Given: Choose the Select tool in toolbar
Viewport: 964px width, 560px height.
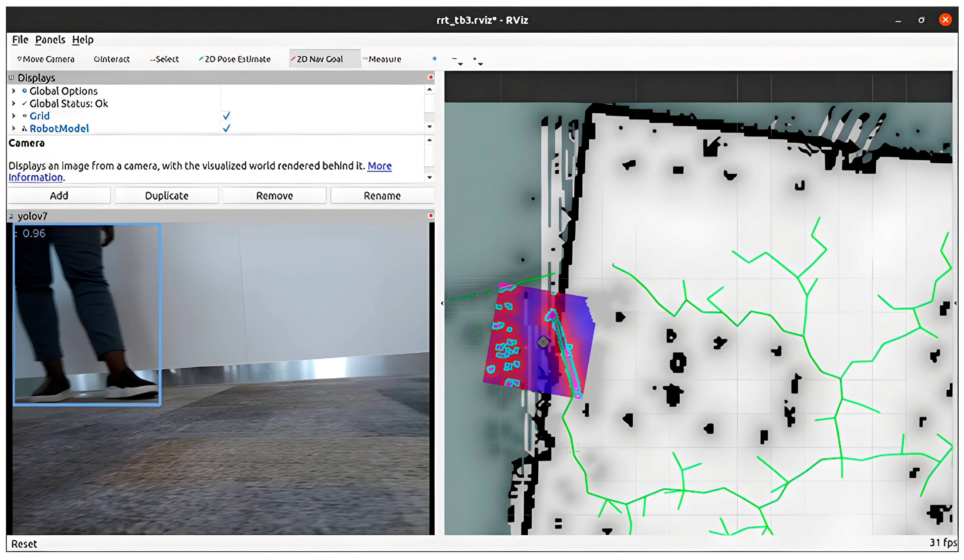Looking at the screenshot, I should click(x=164, y=59).
